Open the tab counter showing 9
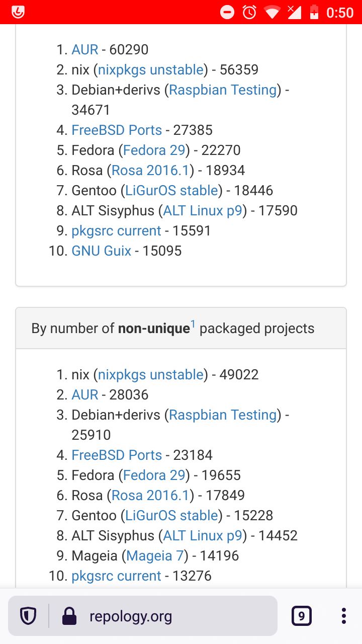The image size is (362, 644). (302, 616)
